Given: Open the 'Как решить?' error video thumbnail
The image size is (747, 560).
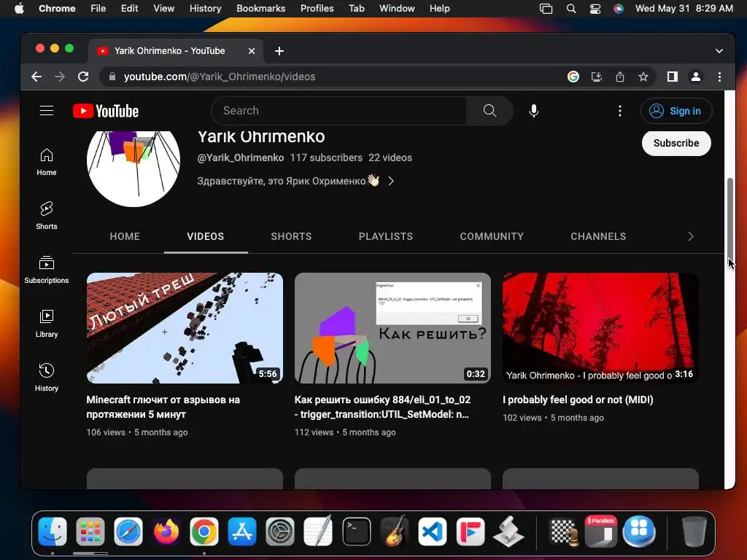Looking at the screenshot, I should click(392, 327).
